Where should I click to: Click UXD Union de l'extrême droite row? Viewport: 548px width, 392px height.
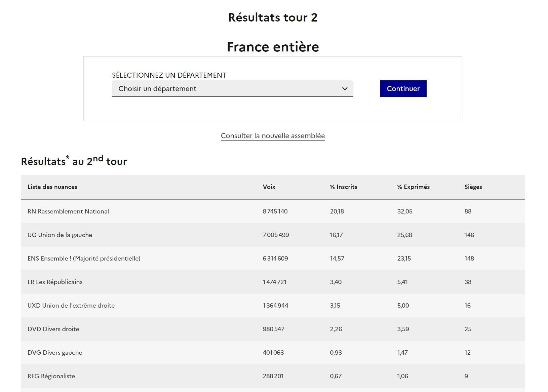point(71,306)
